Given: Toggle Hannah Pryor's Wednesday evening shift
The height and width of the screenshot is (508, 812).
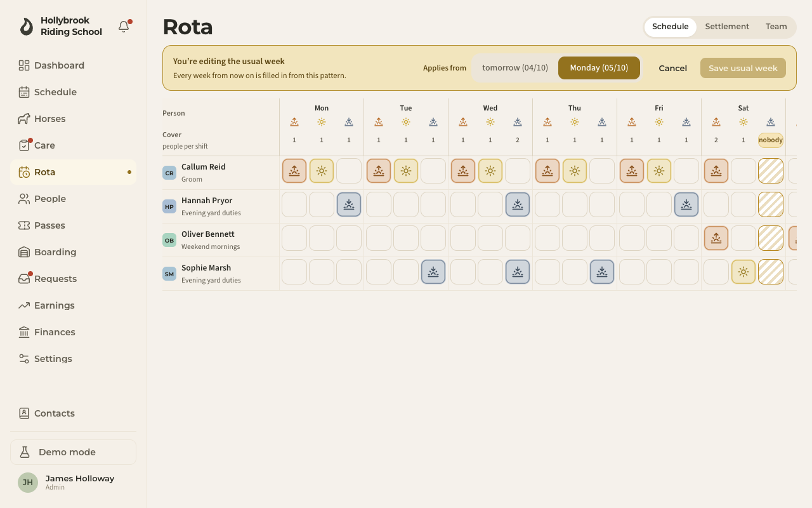Looking at the screenshot, I should [518, 204].
